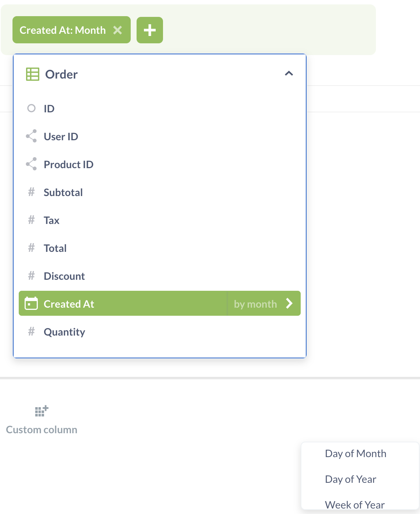Collapse the Order field list
The height and width of the screenshot is (514, 420).
pos(289,73)
